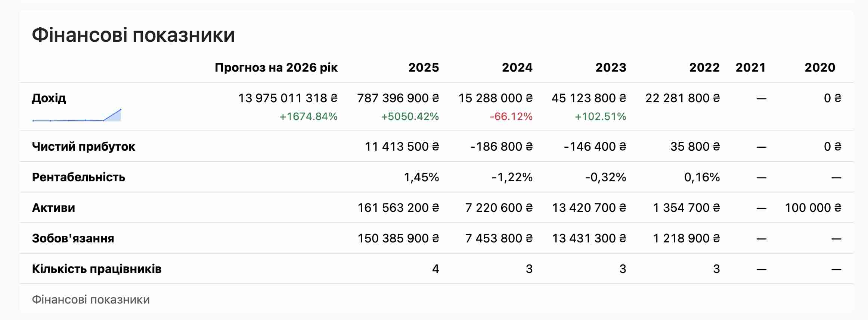Viewport: 868px width, 320px height.
Task: Click the 2023 year header
Action: pyautogui.click(x=611, y=68)
